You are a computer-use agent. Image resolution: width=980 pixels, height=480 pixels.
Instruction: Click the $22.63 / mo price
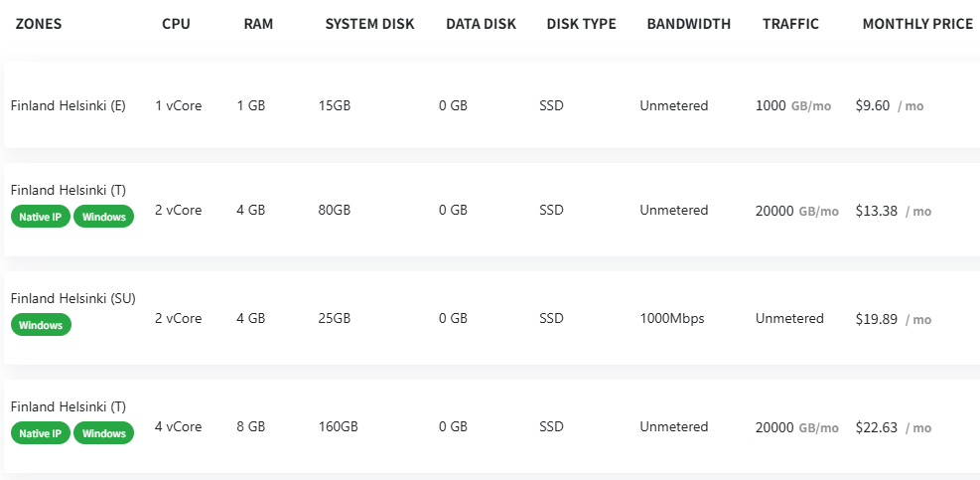click(x=893, y=427)
